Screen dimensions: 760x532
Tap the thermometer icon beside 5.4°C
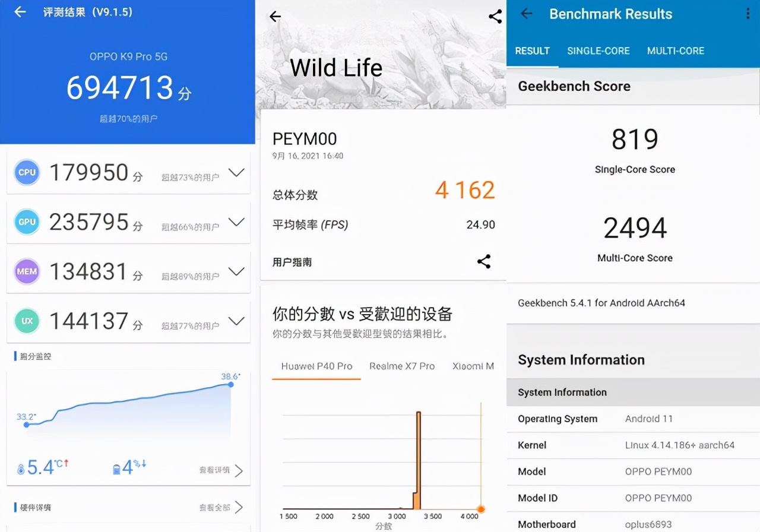click(21, 469)
